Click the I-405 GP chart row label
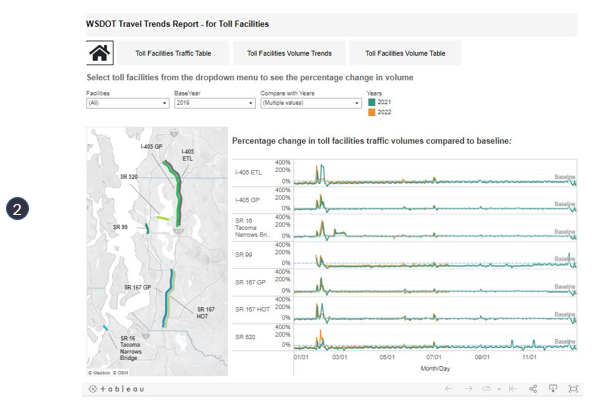 click(x=248, y=200)
